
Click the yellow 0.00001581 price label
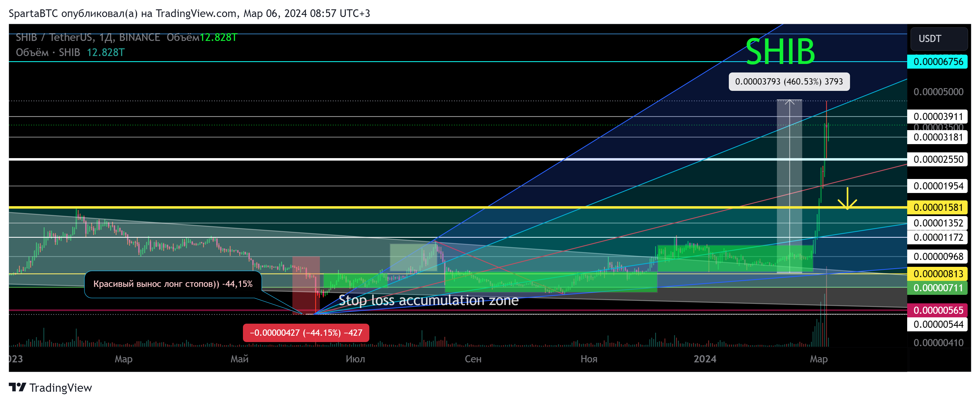tap(937, 207)
